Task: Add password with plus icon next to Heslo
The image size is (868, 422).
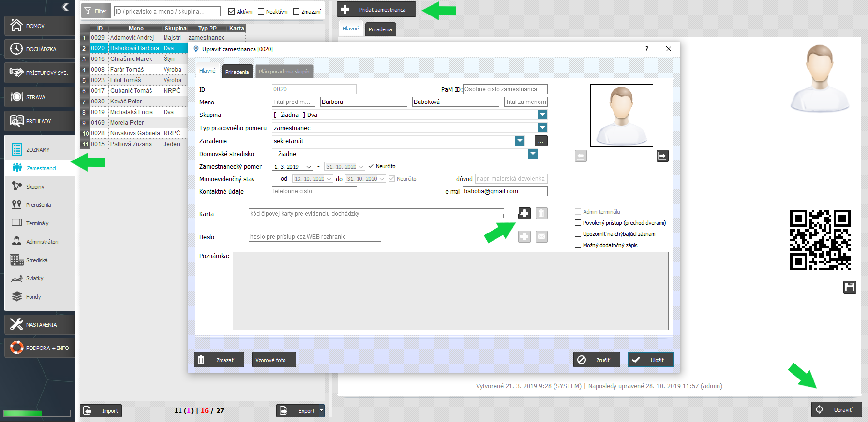Action: click(x=524, y=236)
